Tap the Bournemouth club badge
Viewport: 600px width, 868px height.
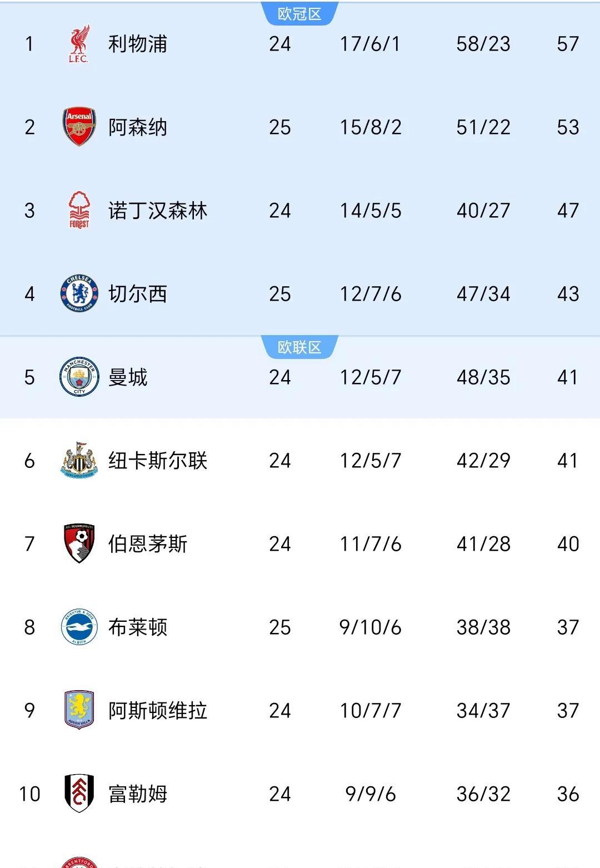pyautogui.click(x=79, y=543)
